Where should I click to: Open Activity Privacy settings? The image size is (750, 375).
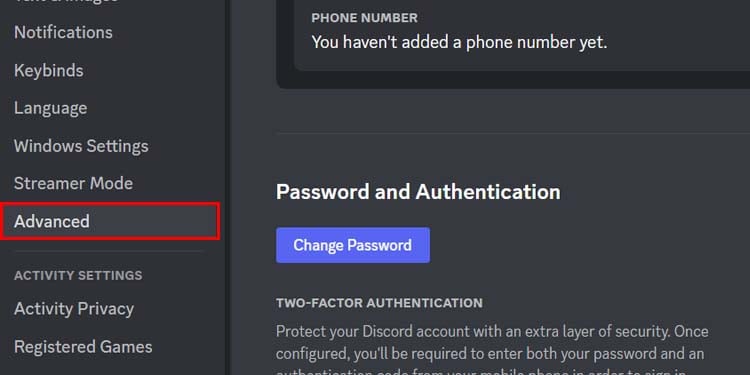[x=74, y=309]
